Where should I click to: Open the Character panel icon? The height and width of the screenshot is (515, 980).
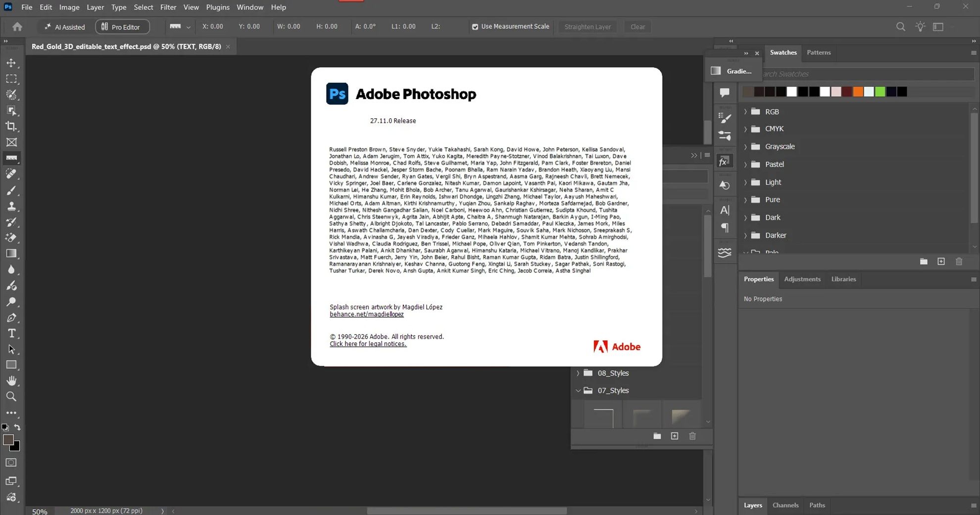pyautogui.click(x=725, y=210)
